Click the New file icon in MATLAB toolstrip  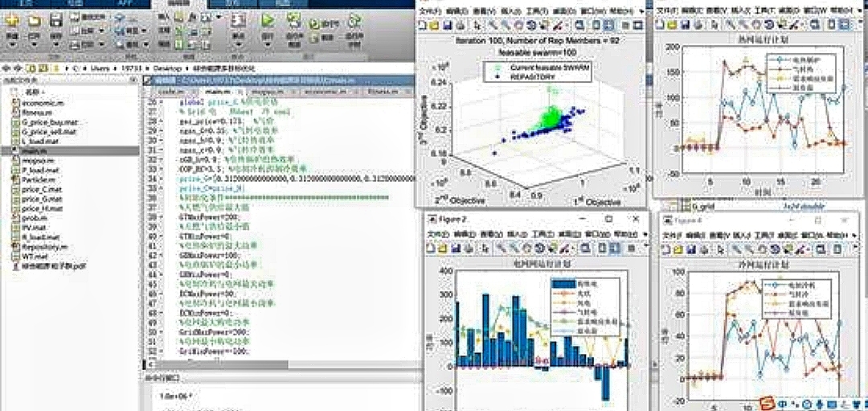point(11,21)
